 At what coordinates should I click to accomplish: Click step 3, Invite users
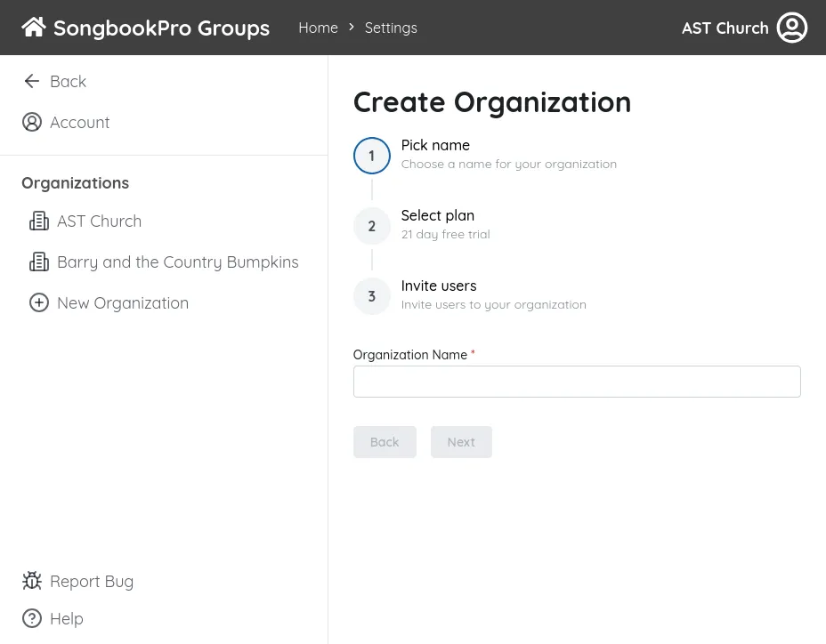point(371,296)
